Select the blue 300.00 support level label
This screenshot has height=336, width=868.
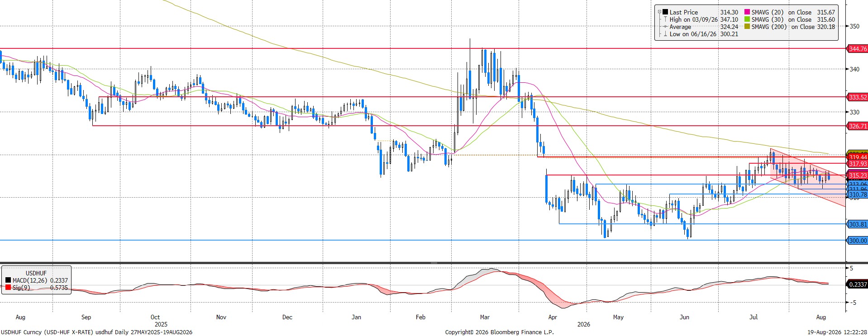pyautogui.click(x=857, y=241)
